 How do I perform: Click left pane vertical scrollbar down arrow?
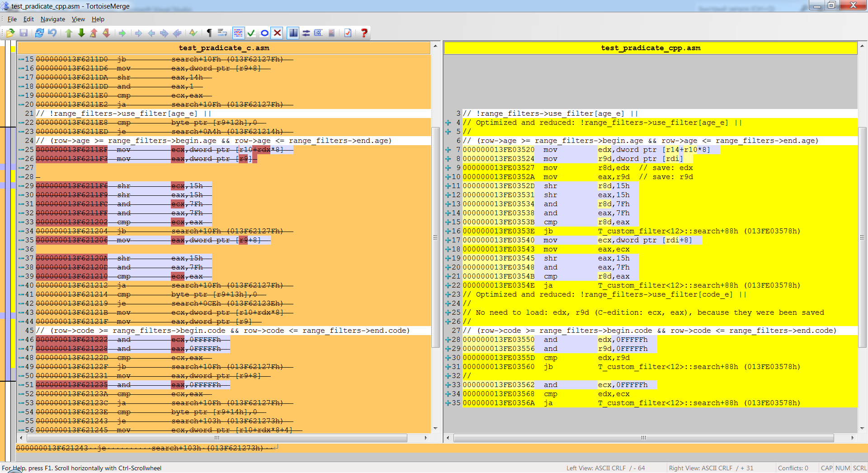click(435, 428)
